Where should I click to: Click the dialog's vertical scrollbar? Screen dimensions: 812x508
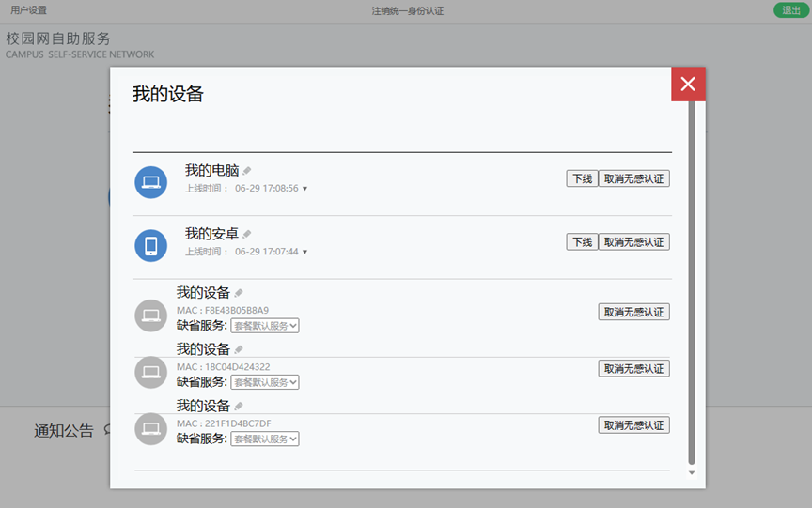click(x=692, y=282)
